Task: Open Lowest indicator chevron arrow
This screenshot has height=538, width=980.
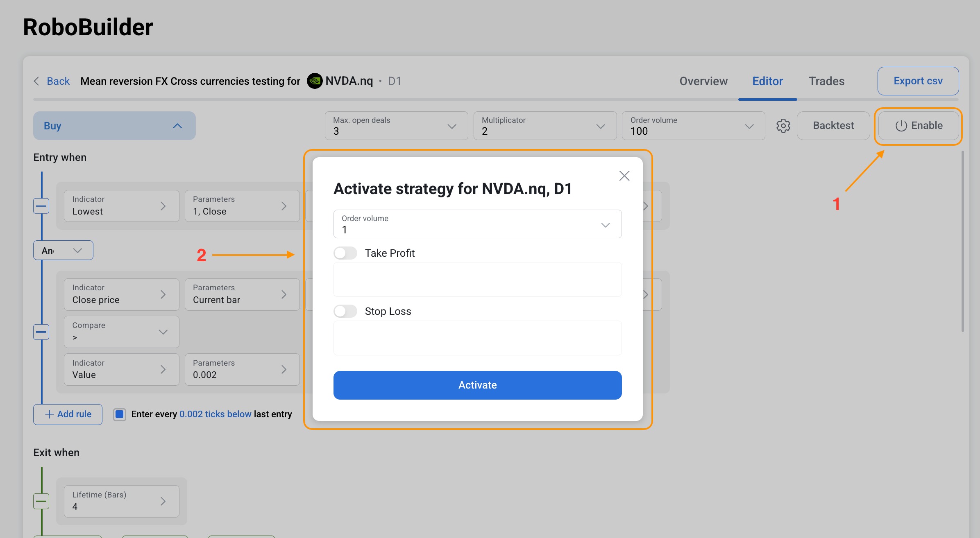Action: click(163, 206)
